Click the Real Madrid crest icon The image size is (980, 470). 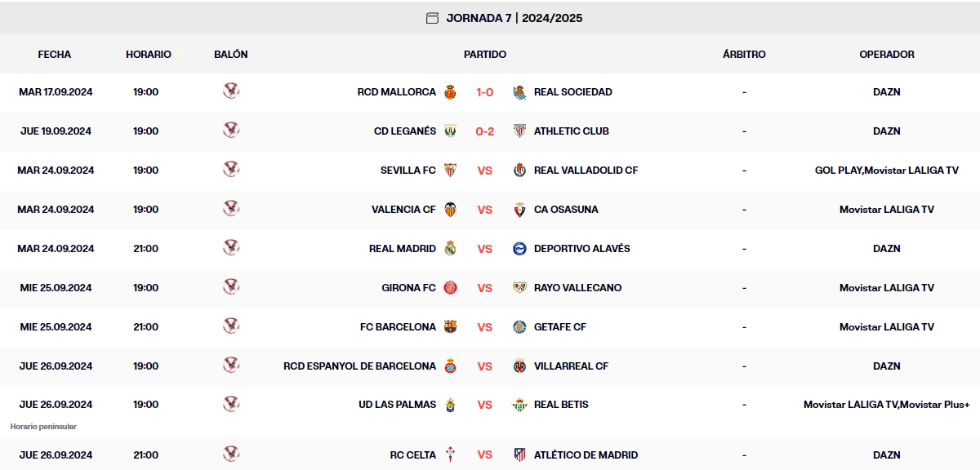coord(450,249)
